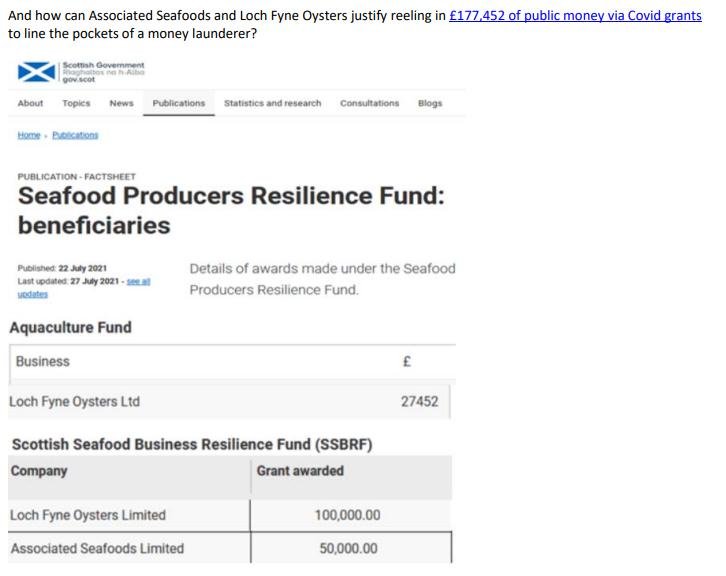Open Statistics and research page
The image size is (726, 576).
coord(272,104)
